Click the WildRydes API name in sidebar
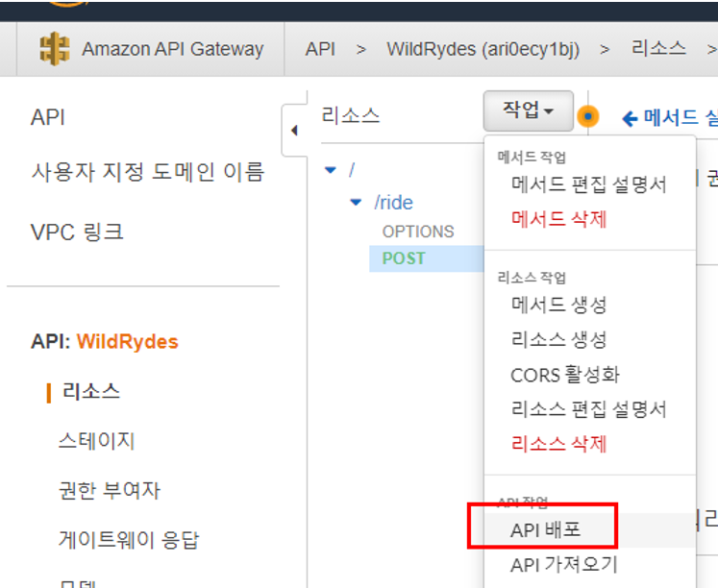 tap(127, 342)
